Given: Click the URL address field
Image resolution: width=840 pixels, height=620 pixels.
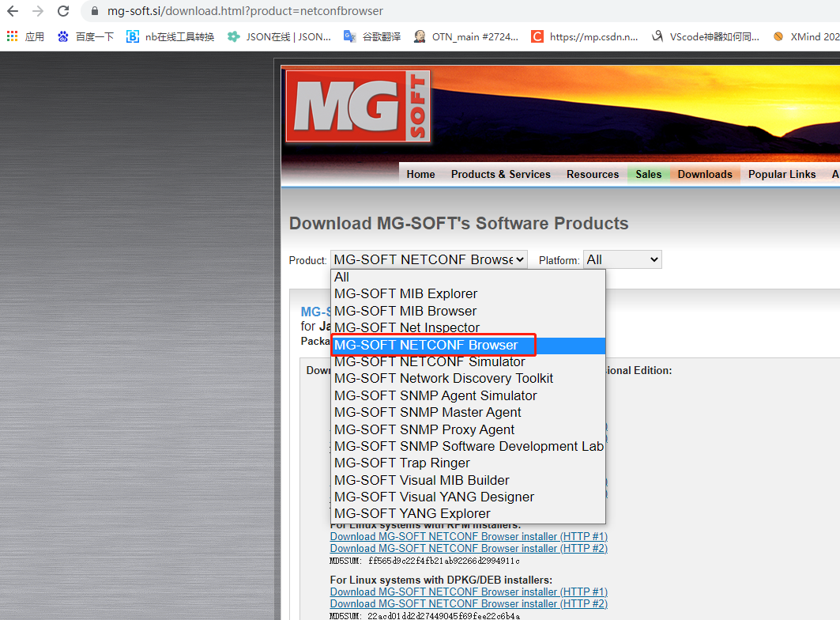Looking at the screenshot, I should [461, 11].
